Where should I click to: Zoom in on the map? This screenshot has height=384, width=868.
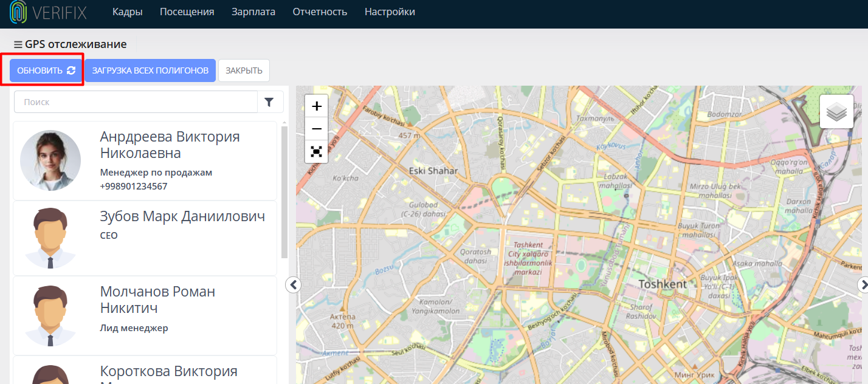[316, 106]
